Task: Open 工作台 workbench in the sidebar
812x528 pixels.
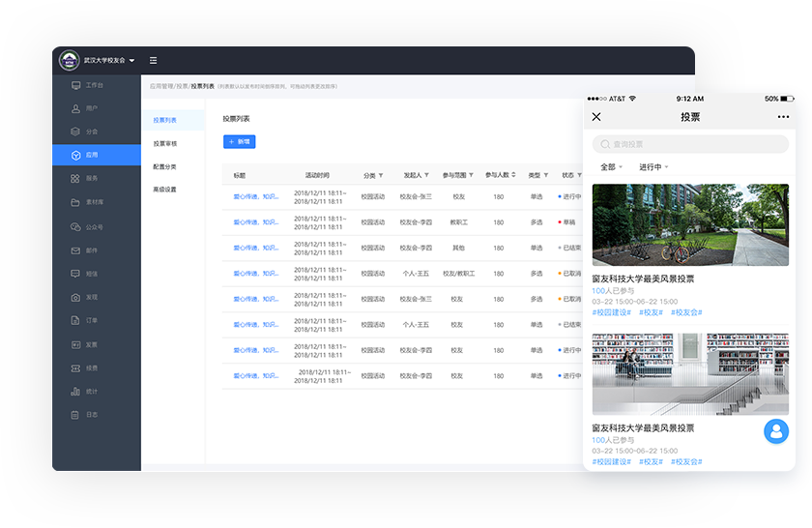Action: coord(93,85)
